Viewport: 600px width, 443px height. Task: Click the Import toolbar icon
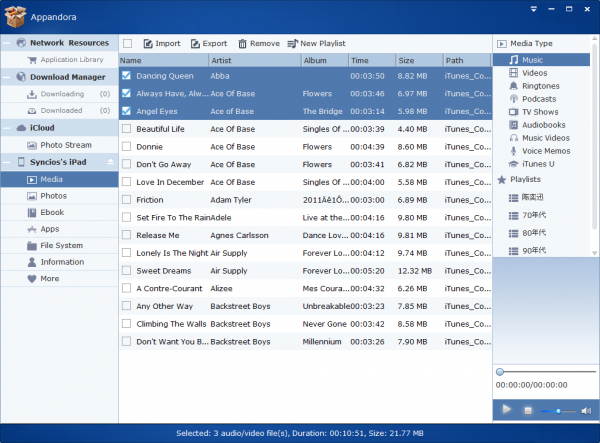[x=148, y=44]
